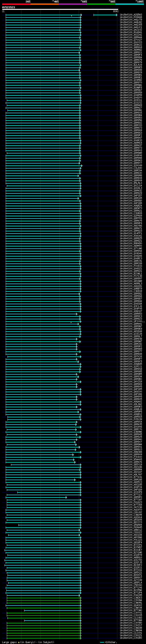Screen dimensions: 146x644
Task: Click the orange ~40% identity color segment
Action: [45, 4]
